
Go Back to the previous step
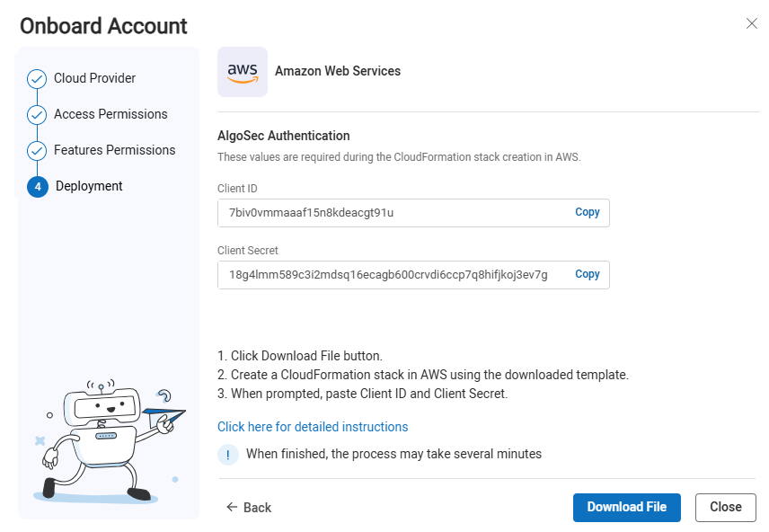[x=249, y=508]
